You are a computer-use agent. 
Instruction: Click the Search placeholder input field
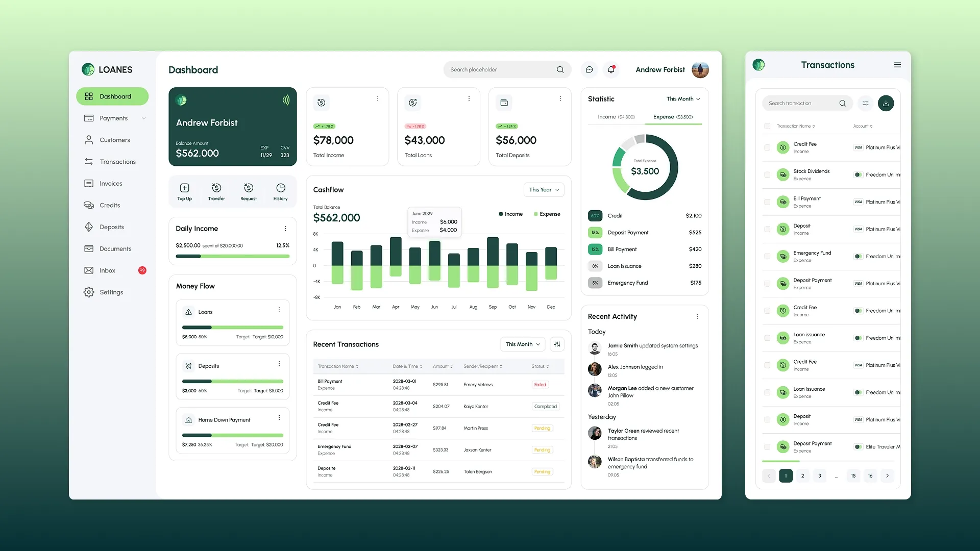[x=500, y=70]
